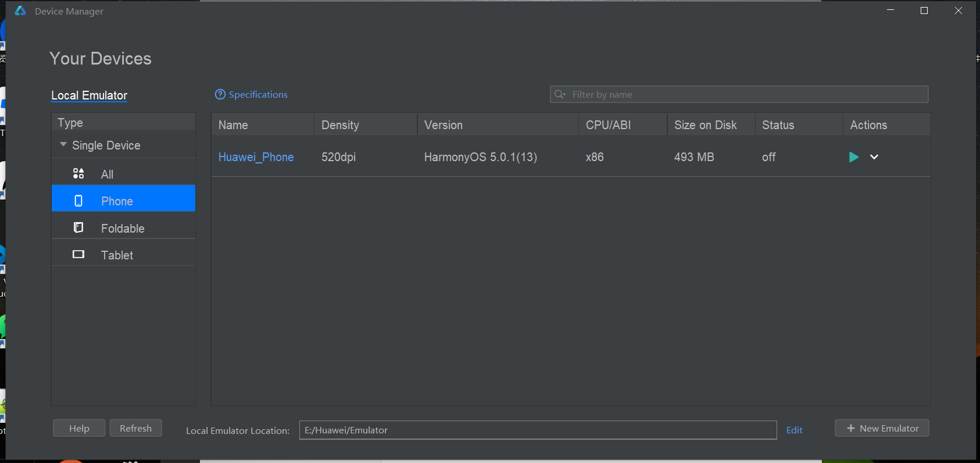Image resolution: width=980 pixels, height=463 pixels.
Task: Collapse the Single Device tree group
Action: click(63, 145)
